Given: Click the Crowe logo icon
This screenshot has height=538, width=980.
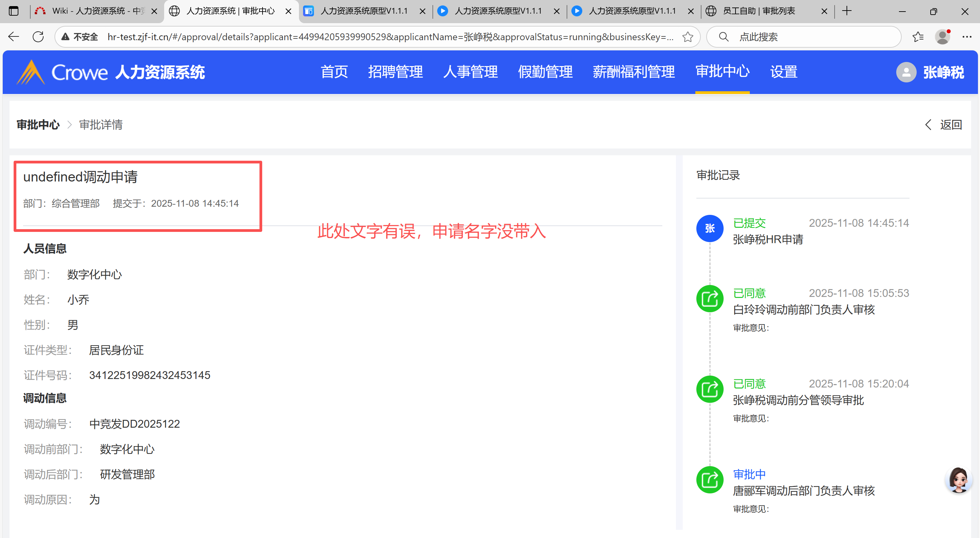Looking at the screenshot, I should coord(30,72).
